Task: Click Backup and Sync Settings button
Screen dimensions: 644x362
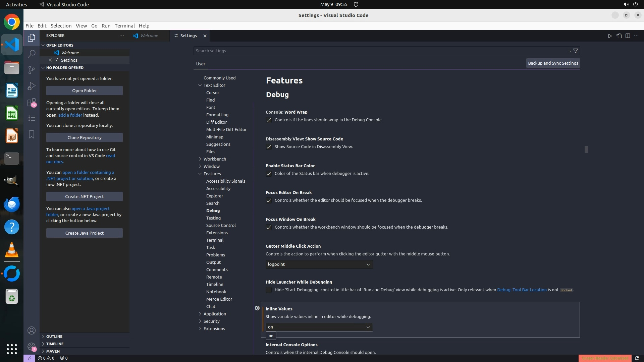Action: click(x=553, y=63)
